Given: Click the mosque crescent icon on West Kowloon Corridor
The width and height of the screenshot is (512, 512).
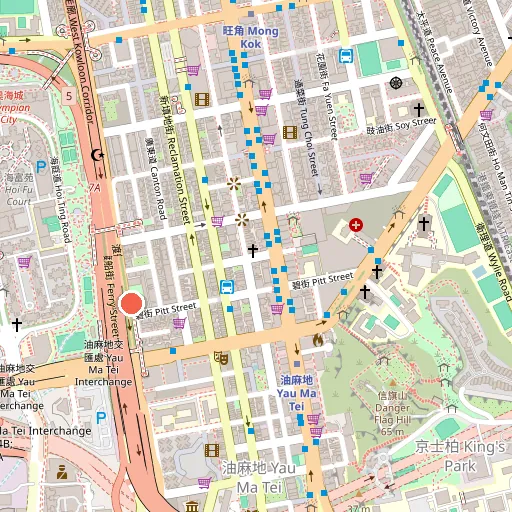Looking at the screenshot, I should pos(98,155).
